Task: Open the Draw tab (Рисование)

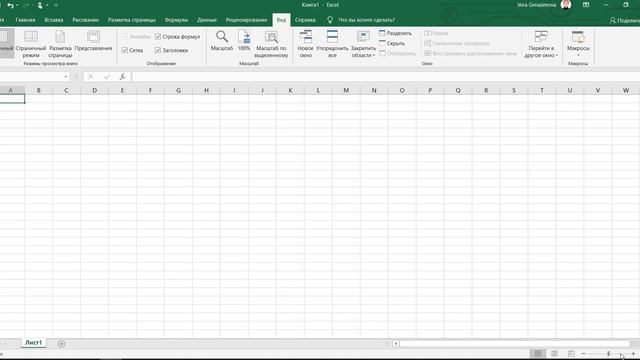Action: (86, 20)
